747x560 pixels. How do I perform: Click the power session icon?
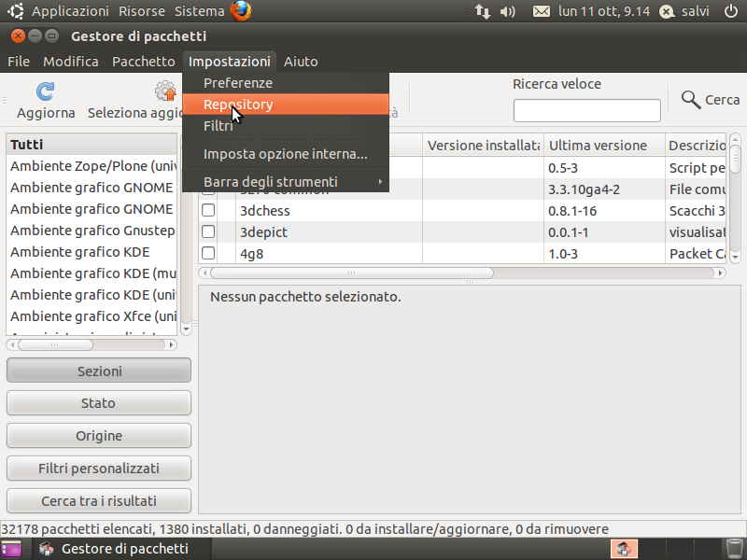pyautogui.click(x=731, y=11)
